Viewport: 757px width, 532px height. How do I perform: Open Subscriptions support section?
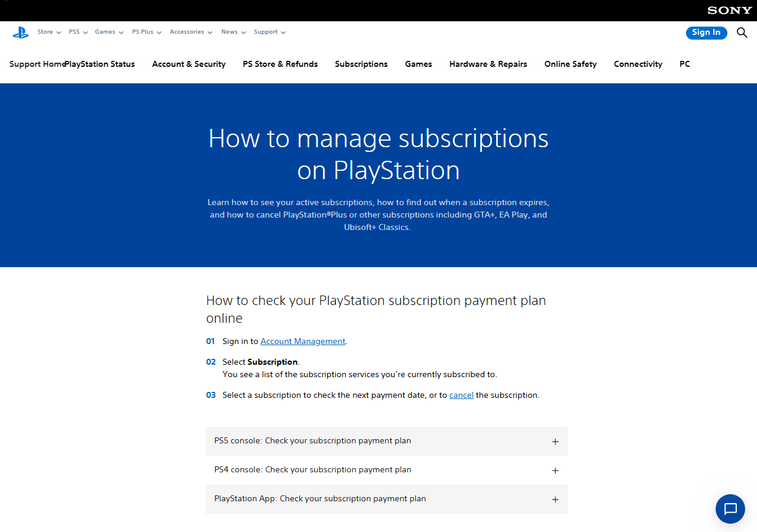click(361, 64)
